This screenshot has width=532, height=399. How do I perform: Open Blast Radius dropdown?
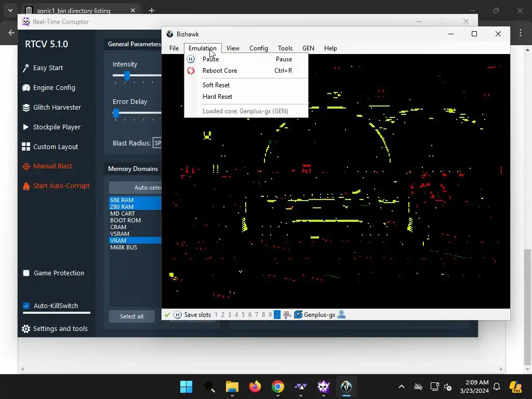[x=157, y=143]
